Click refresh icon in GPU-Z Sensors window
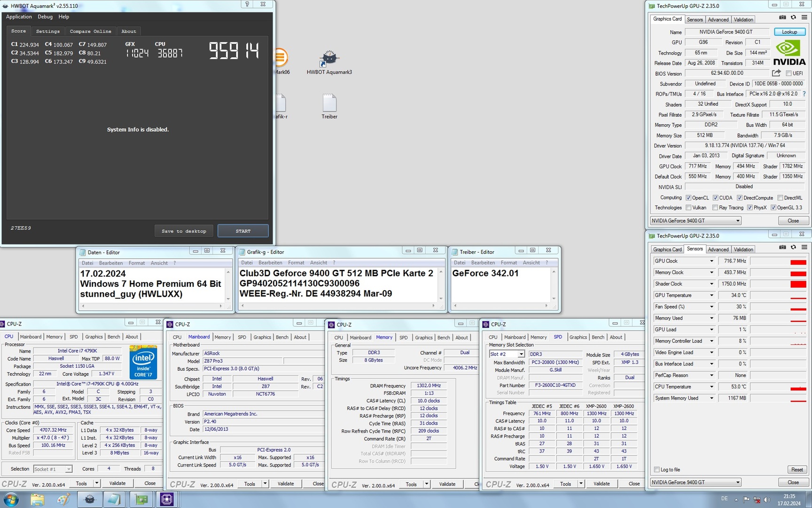 [794, 247]
